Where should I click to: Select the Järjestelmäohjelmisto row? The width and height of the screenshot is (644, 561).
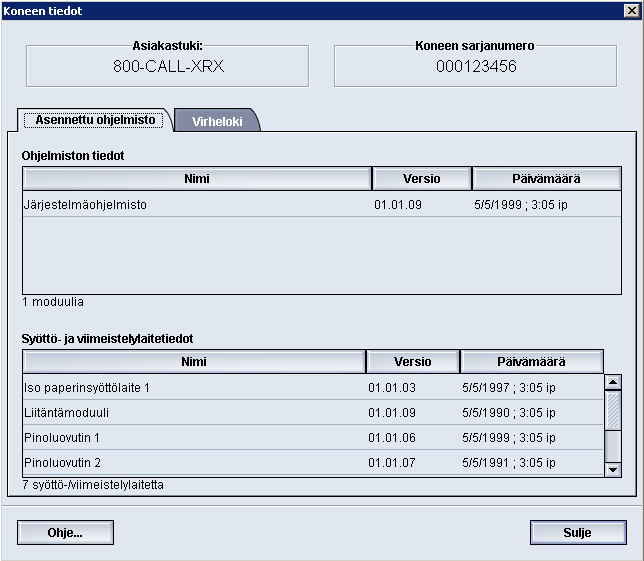tap(322, 204)
